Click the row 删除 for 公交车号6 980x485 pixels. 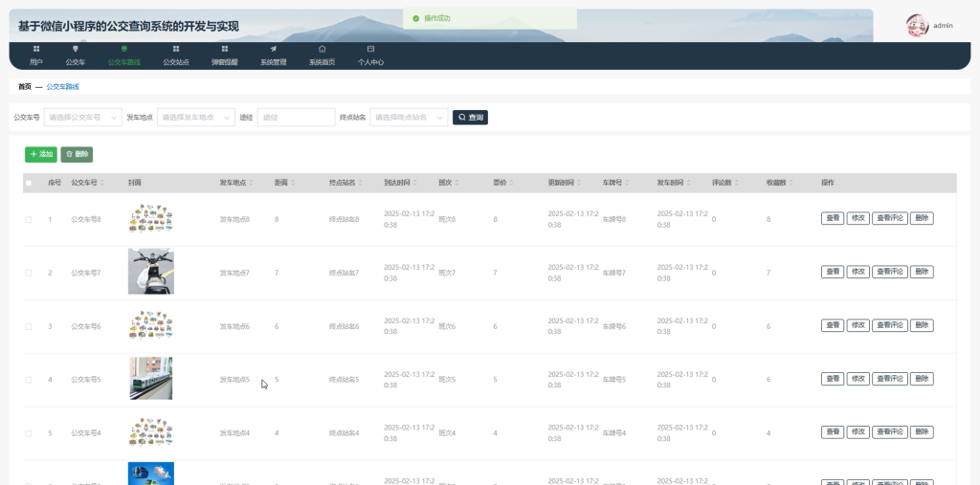(922, 325)
